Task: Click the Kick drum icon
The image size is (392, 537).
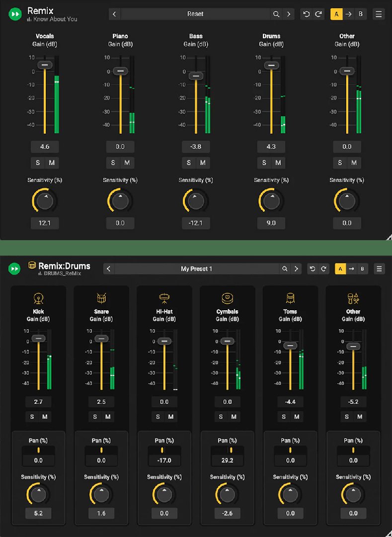Action: click(38, 298)
